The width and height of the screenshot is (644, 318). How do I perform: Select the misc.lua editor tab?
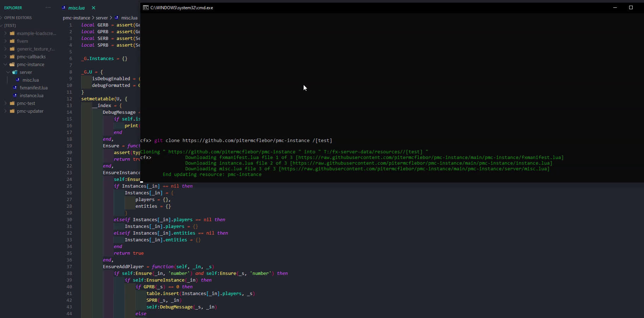77,8
